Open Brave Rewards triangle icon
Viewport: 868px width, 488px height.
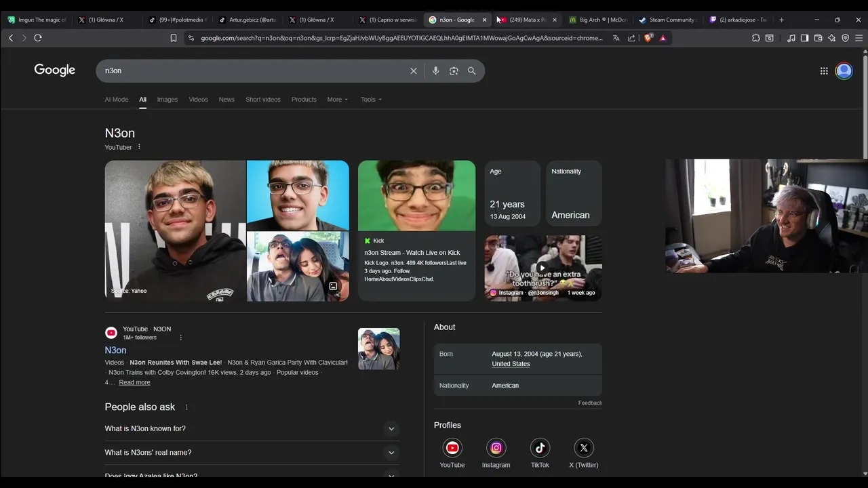(x=663, y=38)
